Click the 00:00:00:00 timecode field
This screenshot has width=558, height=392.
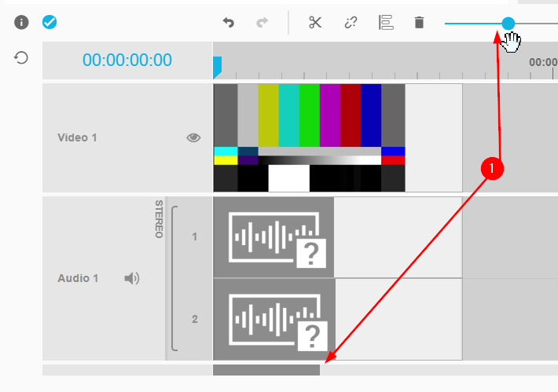click(x=127, y=60)
